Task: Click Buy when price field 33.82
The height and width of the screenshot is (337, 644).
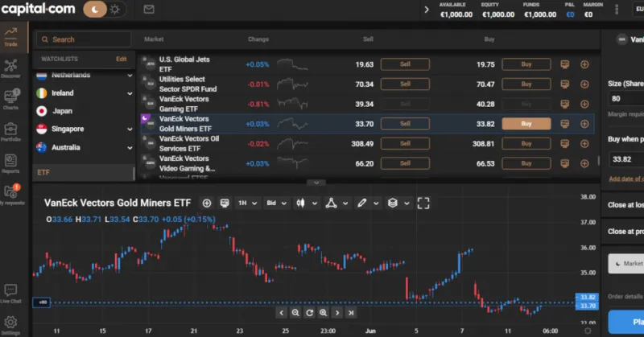Action: pyautogui.click(x=626, y=159)
